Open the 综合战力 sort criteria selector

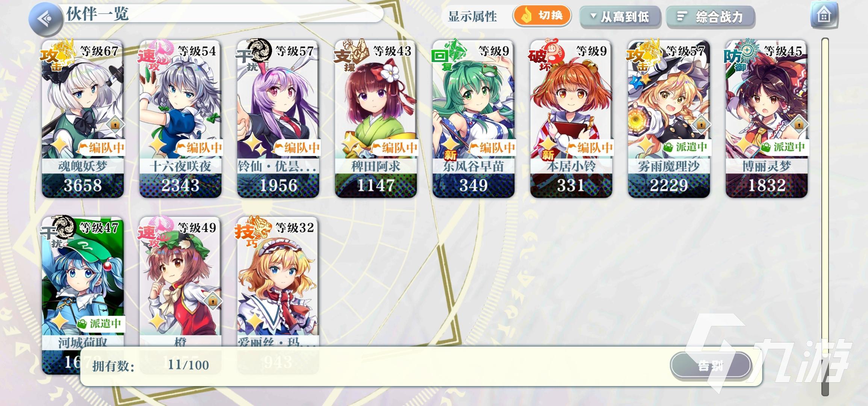(710, 17)
